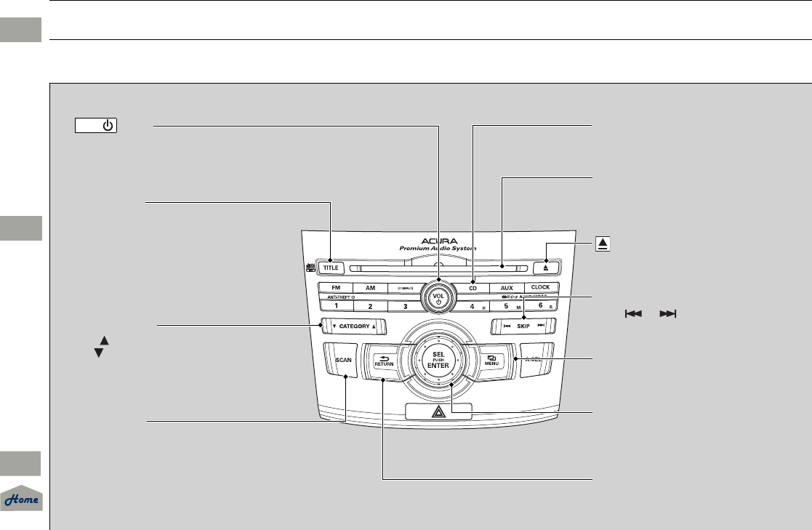The image size is (812, 530).
Task: Click the RETURN button
Action: [384, 361]
